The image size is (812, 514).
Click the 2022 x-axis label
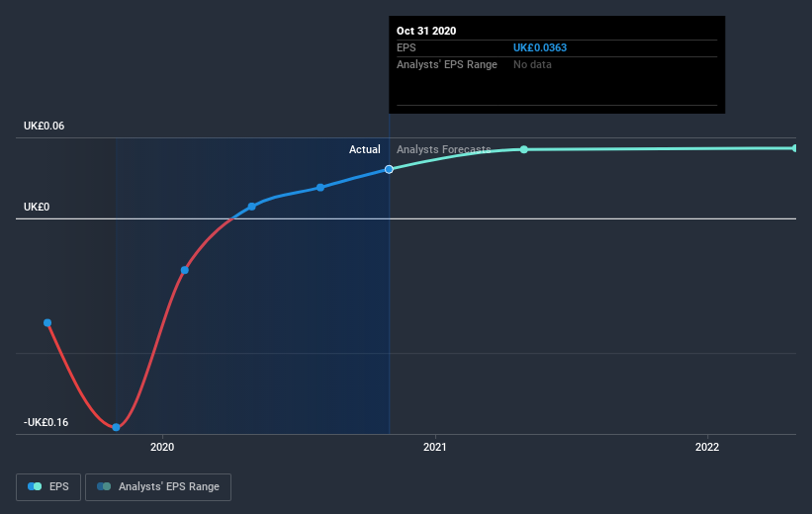pos(707,447)
